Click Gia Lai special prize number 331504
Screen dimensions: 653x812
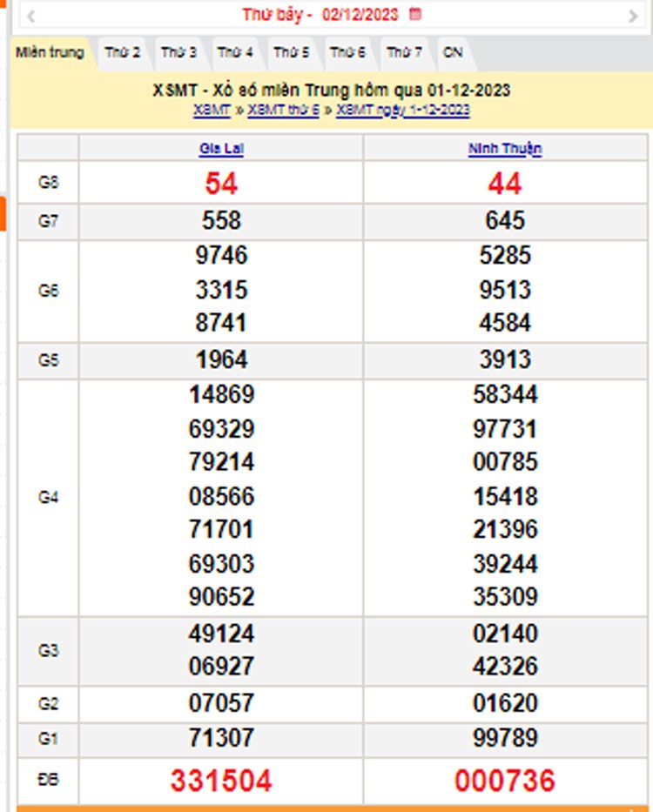pyautogui.click(x=221, y=781)
